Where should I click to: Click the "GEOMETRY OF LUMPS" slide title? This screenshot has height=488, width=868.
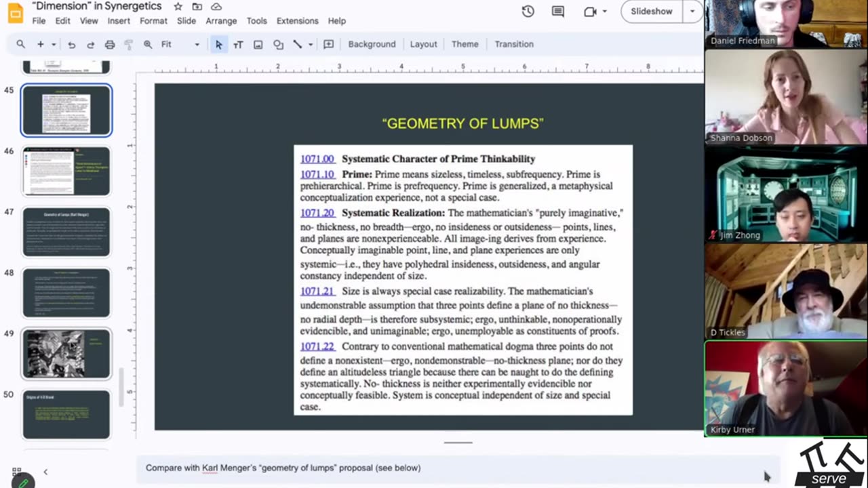coord(463,123)
